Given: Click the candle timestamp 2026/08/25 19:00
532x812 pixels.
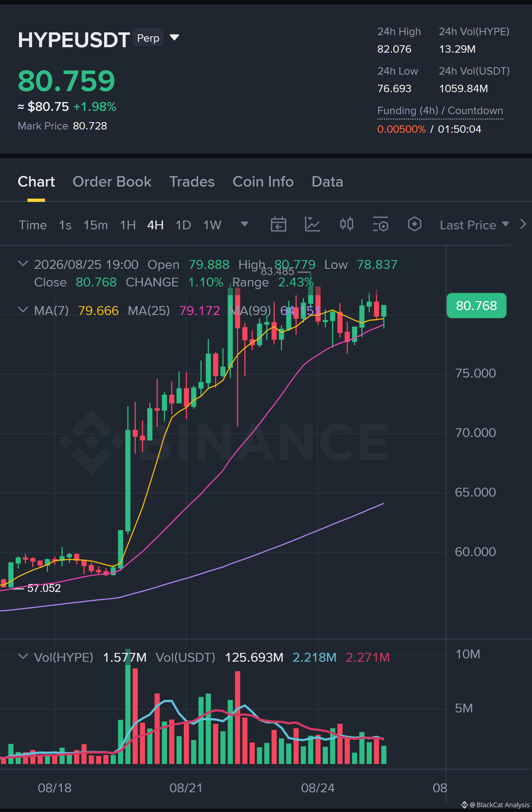Looking at the screenshot, I should pos(86,264).
